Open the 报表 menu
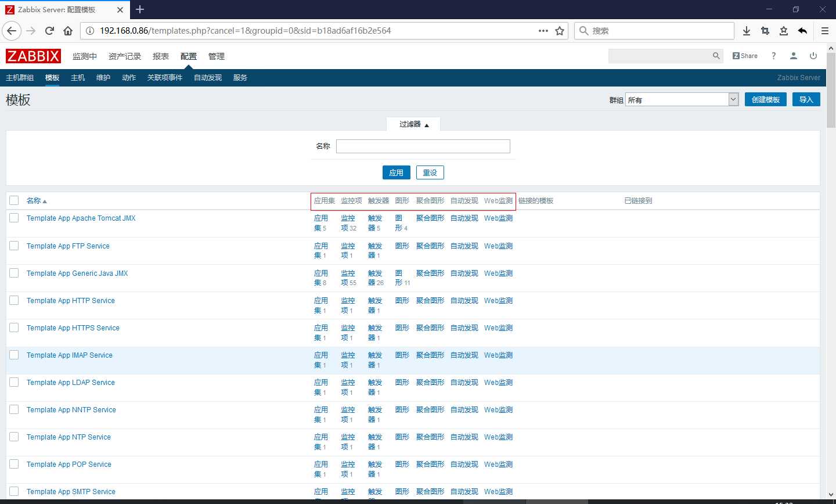 (161, 56)
